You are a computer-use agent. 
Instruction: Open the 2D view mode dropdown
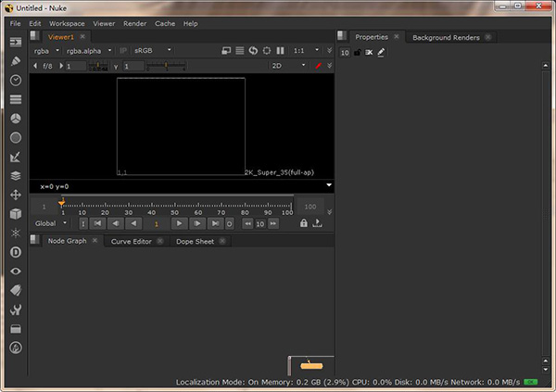tap(288, 66)
